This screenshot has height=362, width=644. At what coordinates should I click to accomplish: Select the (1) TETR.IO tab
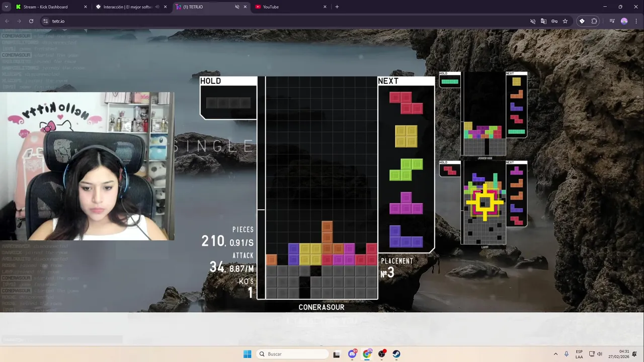coord(211,7)
